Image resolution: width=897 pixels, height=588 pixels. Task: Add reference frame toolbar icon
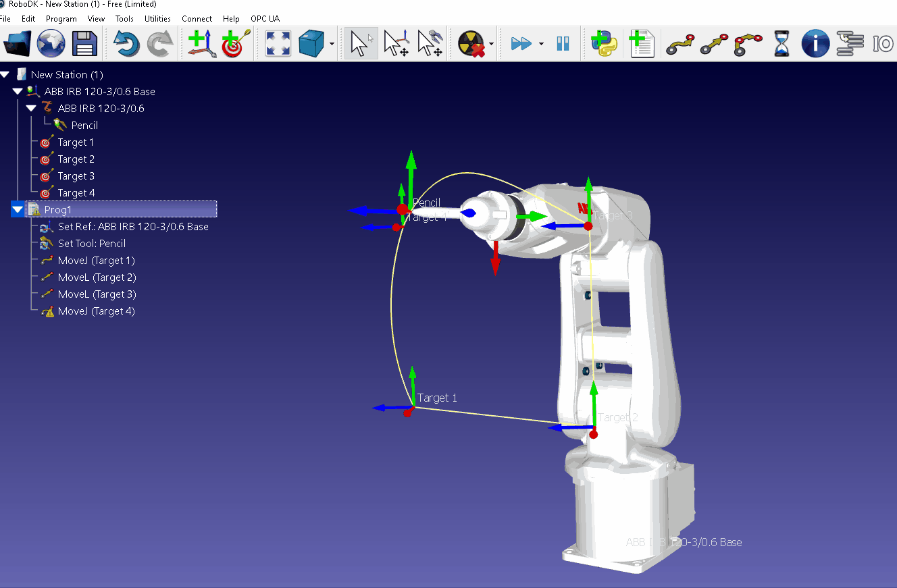202,44
